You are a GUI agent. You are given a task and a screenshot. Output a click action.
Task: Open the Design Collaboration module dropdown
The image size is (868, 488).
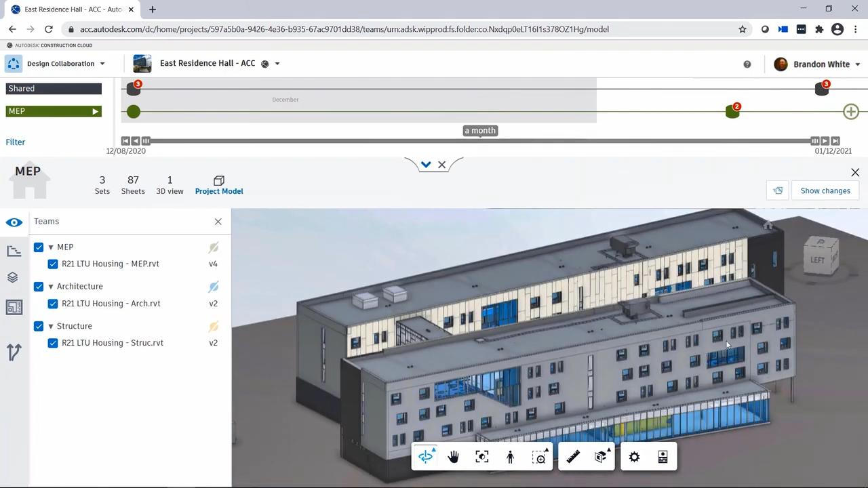coord(102,64)
